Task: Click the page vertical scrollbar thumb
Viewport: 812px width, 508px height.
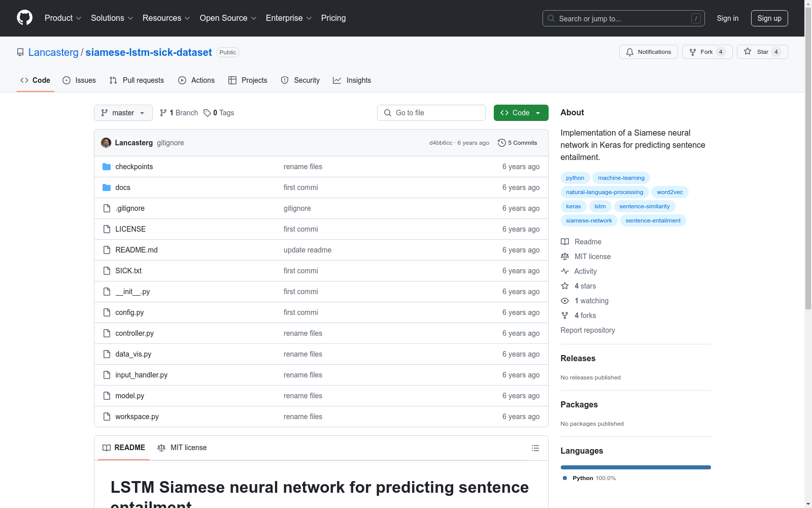Action: pyautogui.click(x=808, y=157)
